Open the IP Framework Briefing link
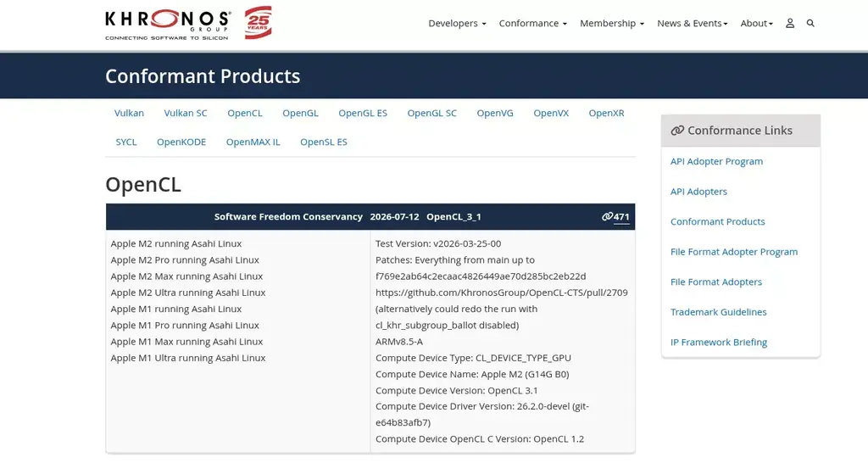868x463 pixels. (719, 343)
